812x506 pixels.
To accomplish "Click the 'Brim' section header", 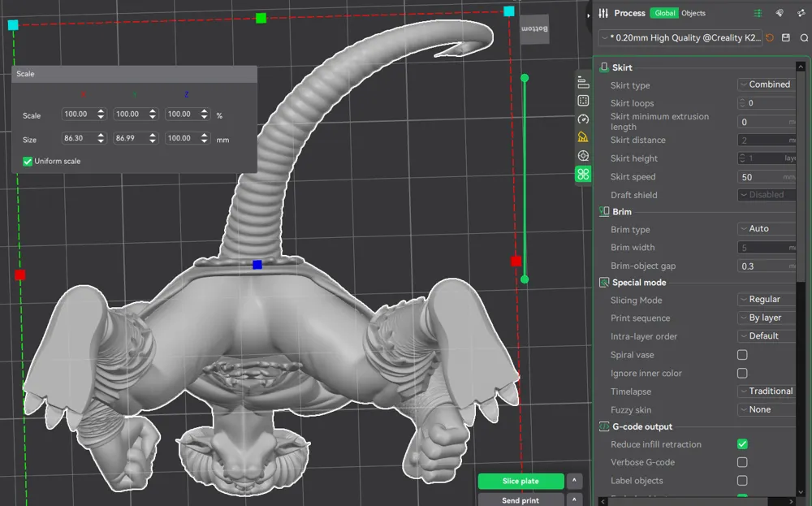I will [x=621, y=212].
